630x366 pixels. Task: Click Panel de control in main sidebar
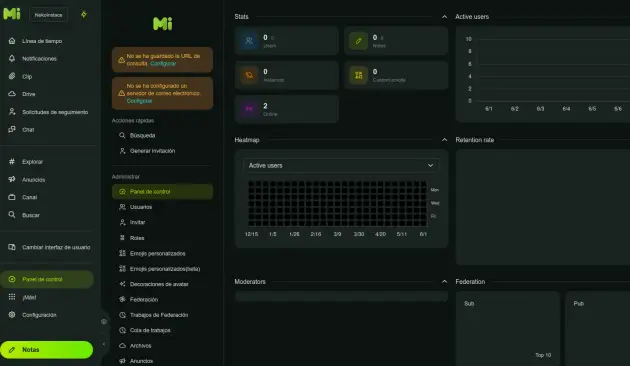click(x=47, y=279)
